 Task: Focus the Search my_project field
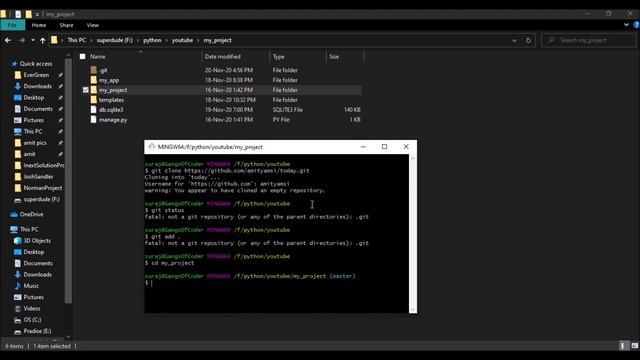point(589,40)
